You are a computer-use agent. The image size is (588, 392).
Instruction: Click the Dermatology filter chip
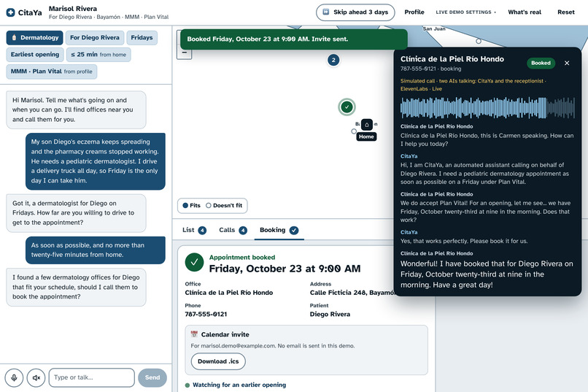34,37
